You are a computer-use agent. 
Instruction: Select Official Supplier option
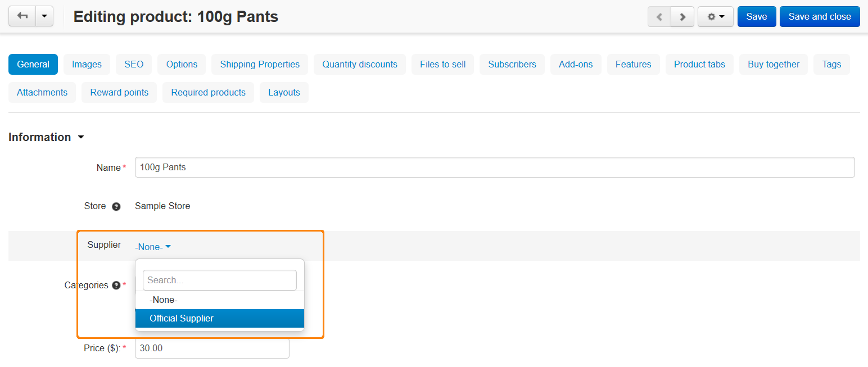pyautogui.click(x=220, y=318)
